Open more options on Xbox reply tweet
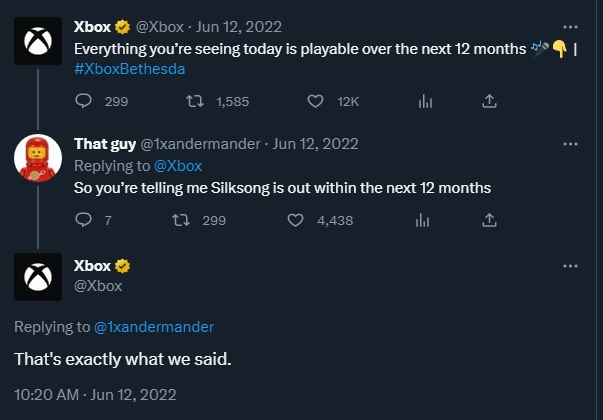This screenshot has width=603, height=420. (x=570, y=266)
